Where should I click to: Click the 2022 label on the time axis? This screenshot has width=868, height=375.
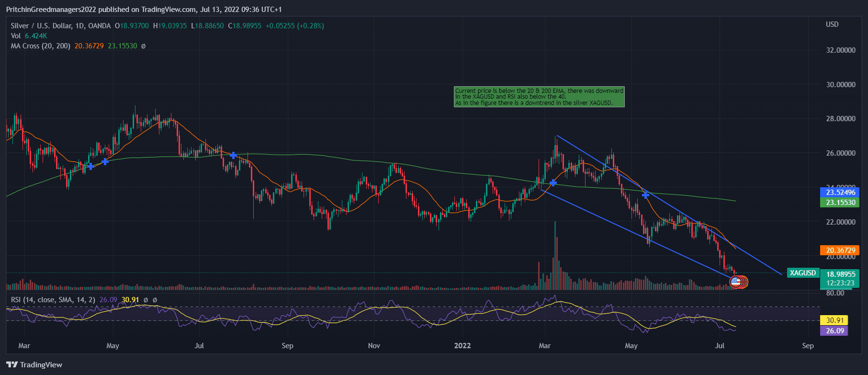(462, 346)
